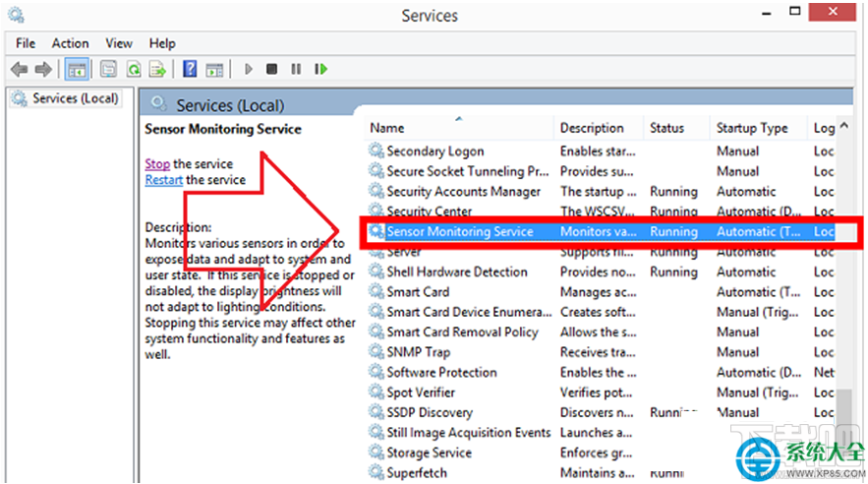Open the File menu
The height and width of the screenshot is (484, 868).
(x=26, y=43)
